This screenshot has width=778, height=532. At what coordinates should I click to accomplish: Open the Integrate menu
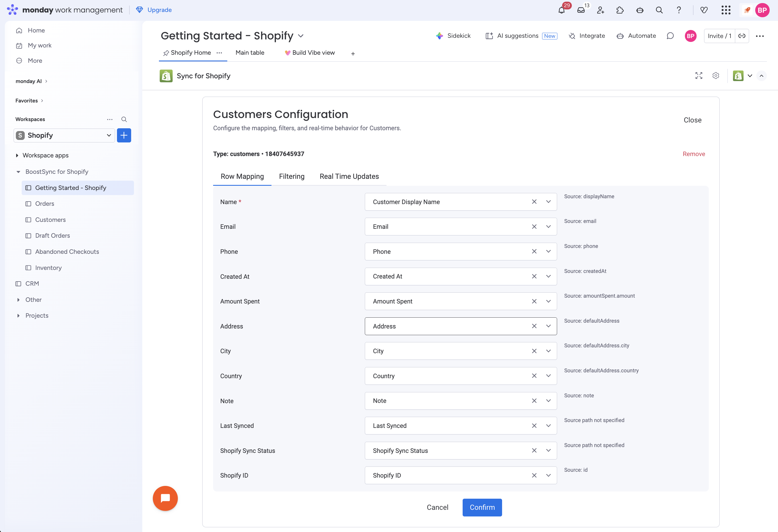pyautogui.click(x=587, y=36)
